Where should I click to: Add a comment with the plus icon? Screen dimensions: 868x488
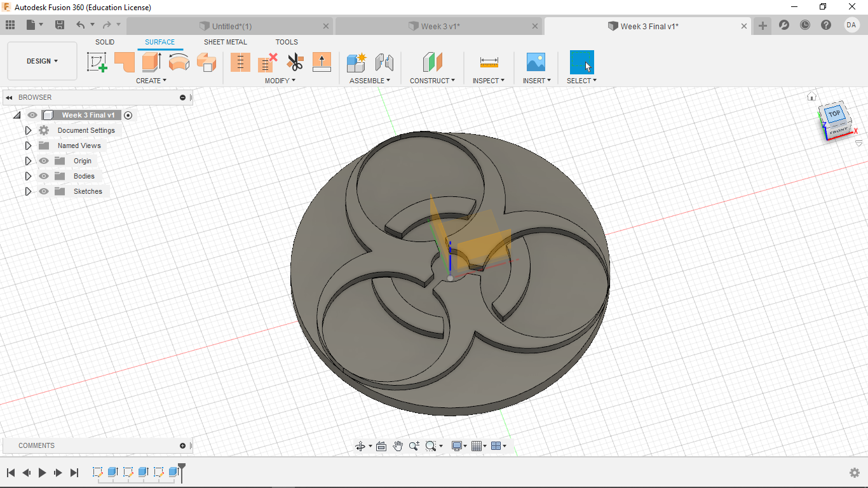183,445
